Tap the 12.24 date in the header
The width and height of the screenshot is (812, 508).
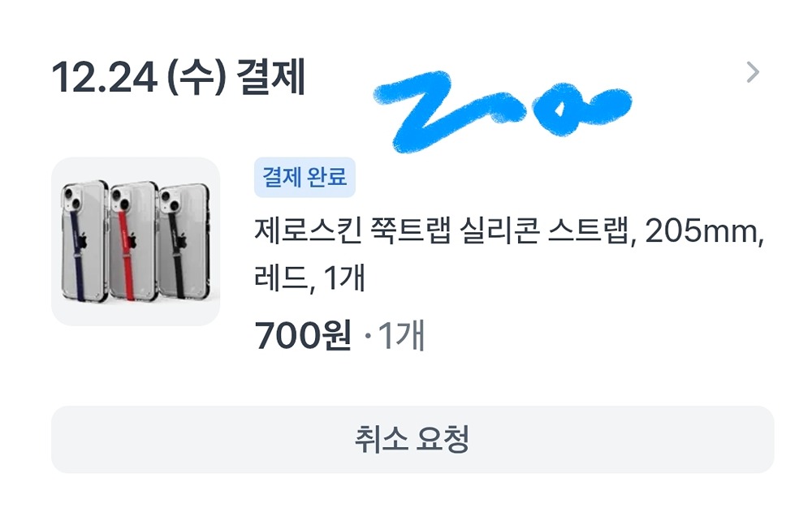point(105,78)
